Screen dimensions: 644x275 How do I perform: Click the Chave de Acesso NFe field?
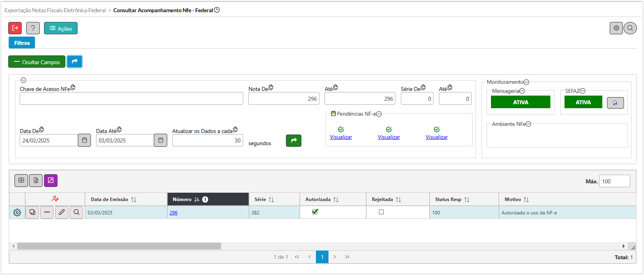point(131,98)
